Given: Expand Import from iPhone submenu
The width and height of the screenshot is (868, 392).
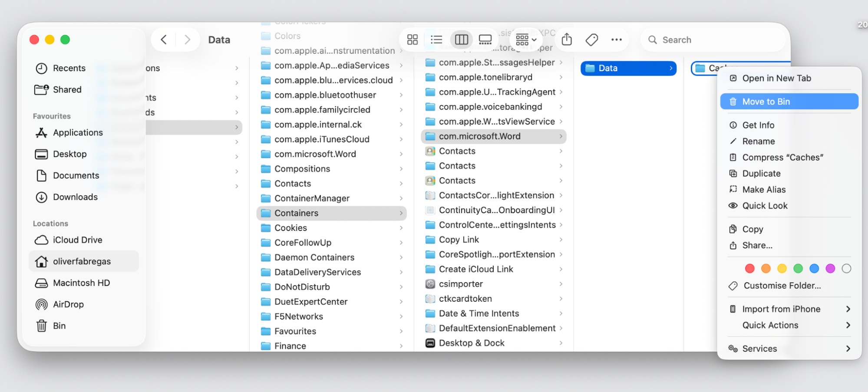Looking at the screenshot, I should (x=789, y=309).
